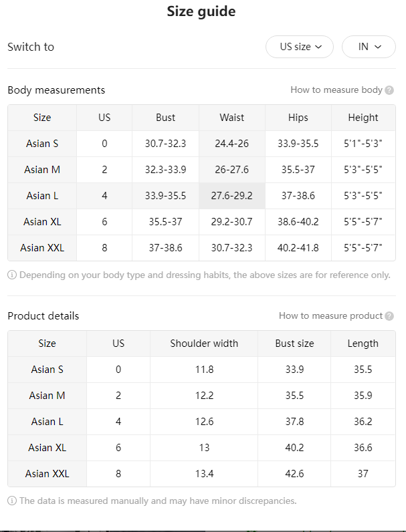Click the help icon beside How to measure product
The height and width of the screenshot is (532, 406).
(389, 316)
